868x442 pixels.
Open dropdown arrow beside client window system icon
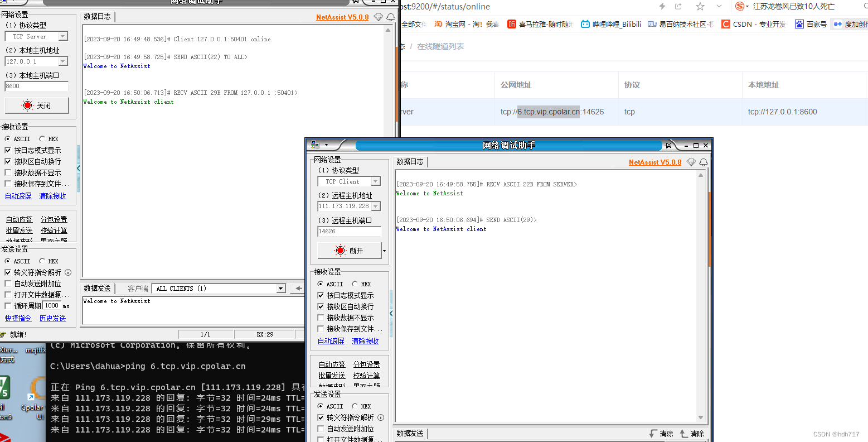[327, 145]
